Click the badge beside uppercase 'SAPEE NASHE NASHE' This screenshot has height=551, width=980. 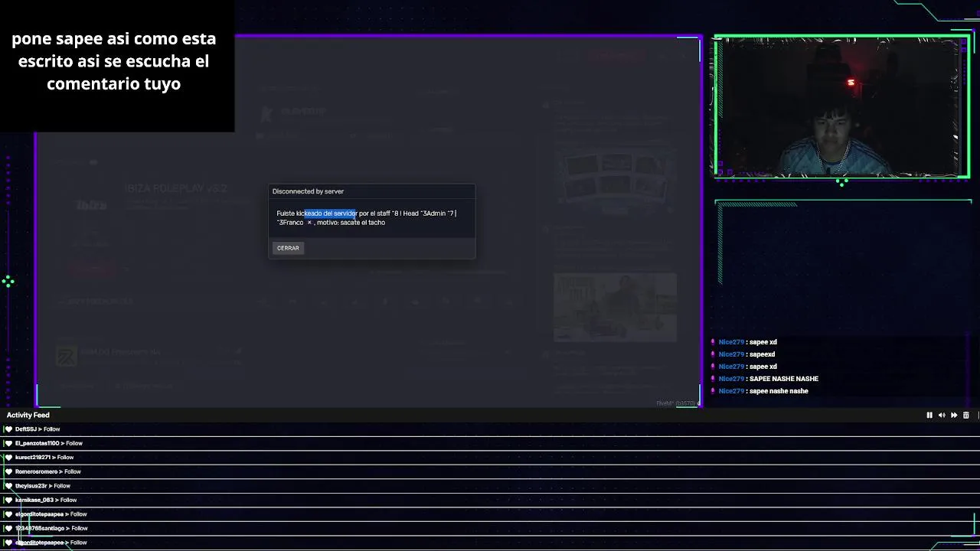713,379
